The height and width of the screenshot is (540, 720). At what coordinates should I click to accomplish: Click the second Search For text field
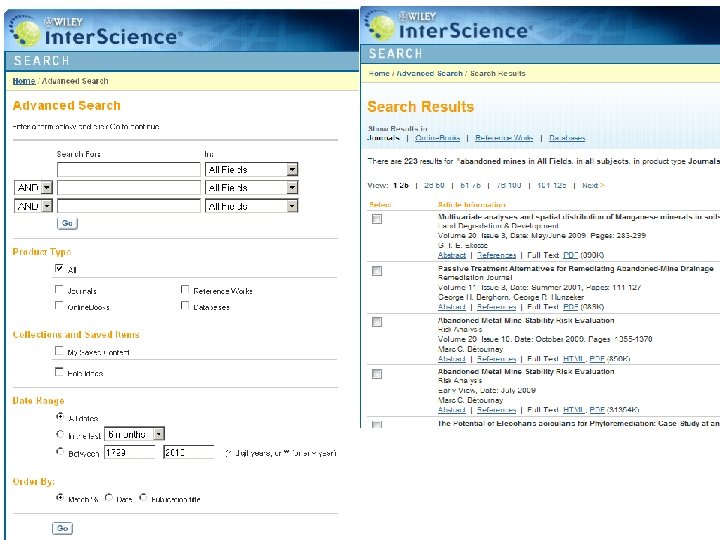pyautogui.click(x=129, y=187)
